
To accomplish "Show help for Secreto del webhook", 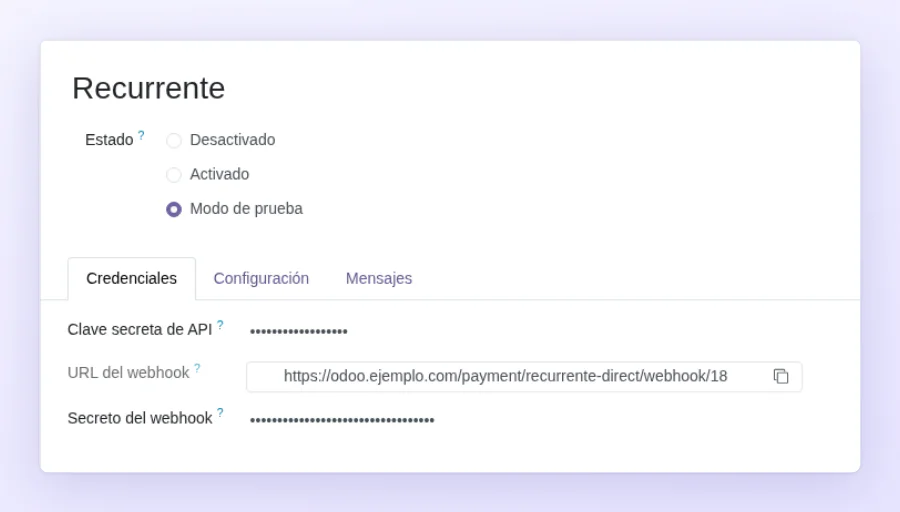I will 220,413.
